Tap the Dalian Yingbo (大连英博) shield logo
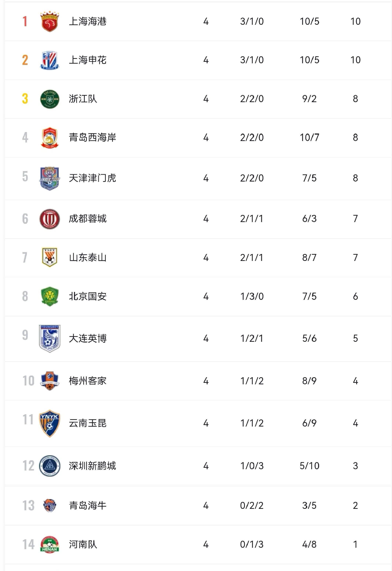 tap(49, 338)
